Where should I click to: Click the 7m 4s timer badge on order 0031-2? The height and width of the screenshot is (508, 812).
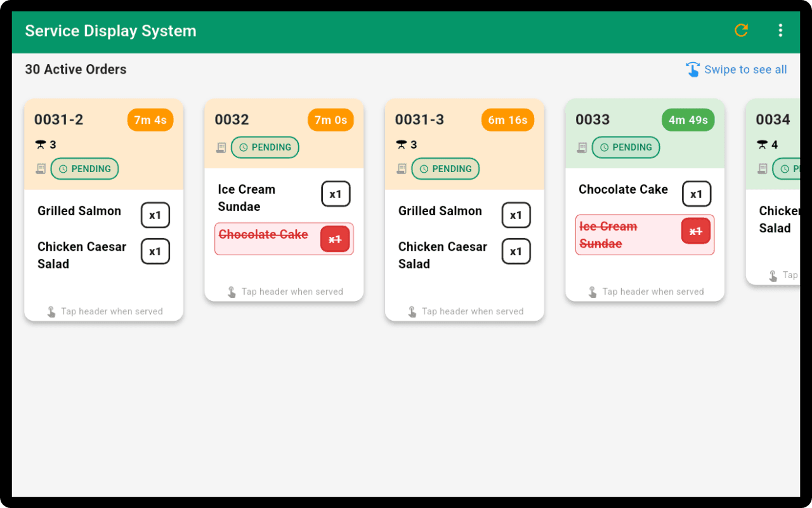(x=150, y=119)
